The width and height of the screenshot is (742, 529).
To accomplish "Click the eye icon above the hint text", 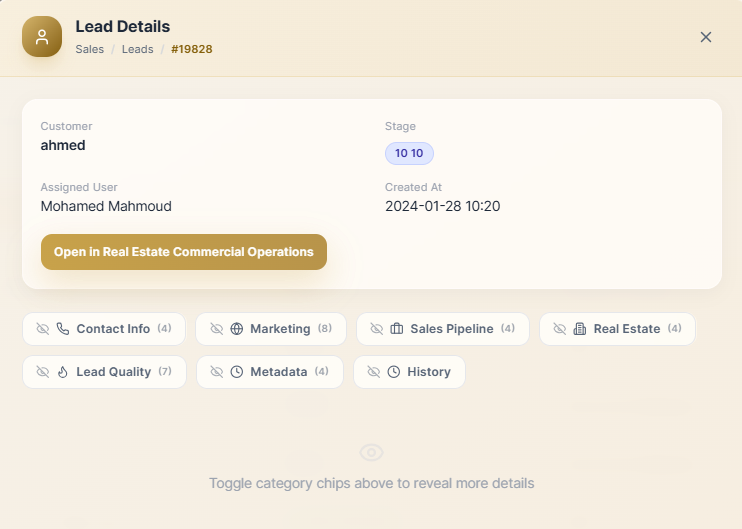I will (x=371, y=453).
